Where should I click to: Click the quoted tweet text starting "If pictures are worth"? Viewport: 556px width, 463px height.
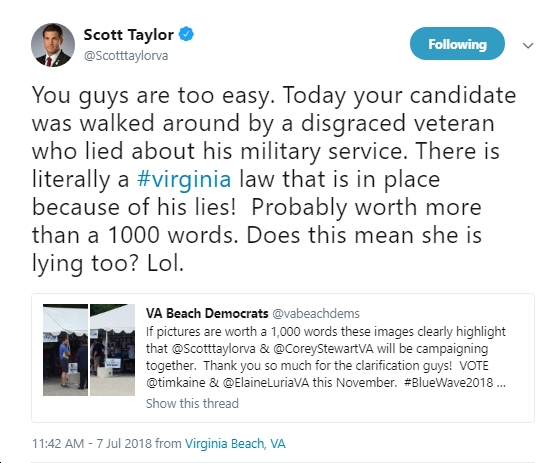[x=326, y=357]
